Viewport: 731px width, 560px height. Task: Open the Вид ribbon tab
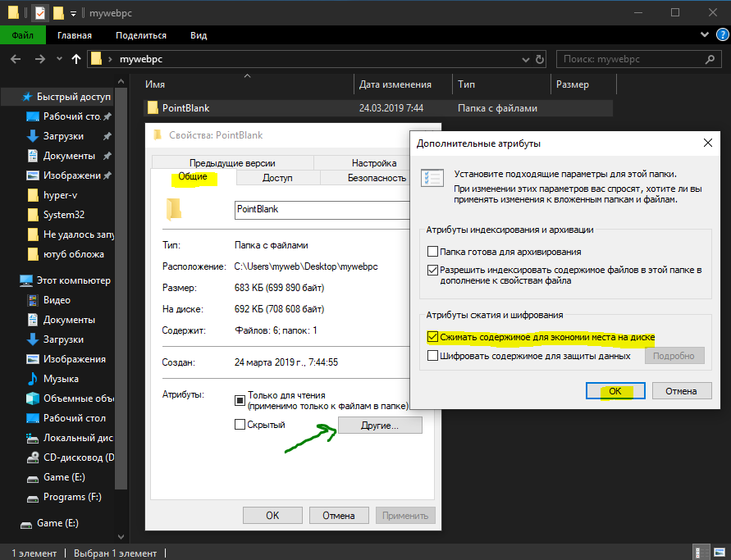[x=199, y=35]
